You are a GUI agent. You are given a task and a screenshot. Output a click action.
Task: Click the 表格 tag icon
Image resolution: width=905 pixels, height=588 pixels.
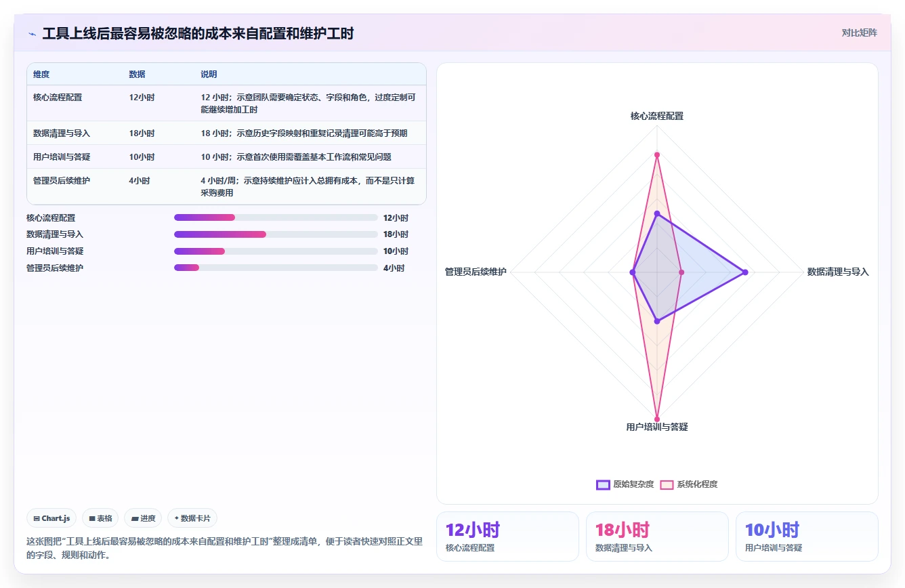pos(92,519)
